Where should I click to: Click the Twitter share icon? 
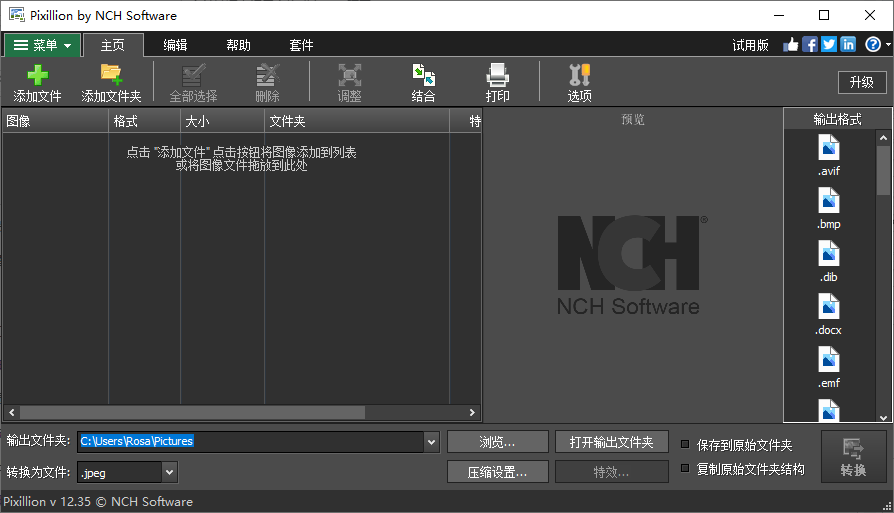point(829,44)
